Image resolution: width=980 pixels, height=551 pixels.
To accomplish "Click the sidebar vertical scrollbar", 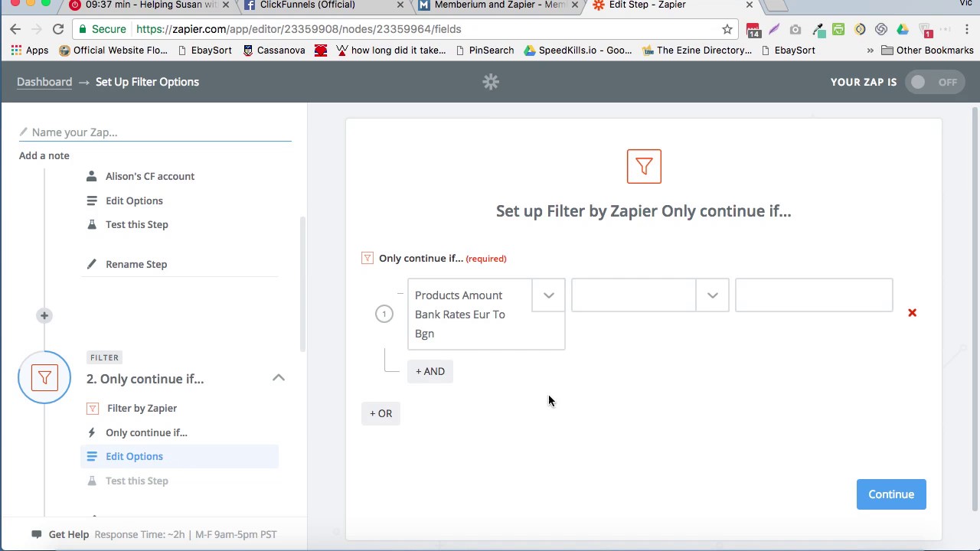I will (x=302, y=283).
